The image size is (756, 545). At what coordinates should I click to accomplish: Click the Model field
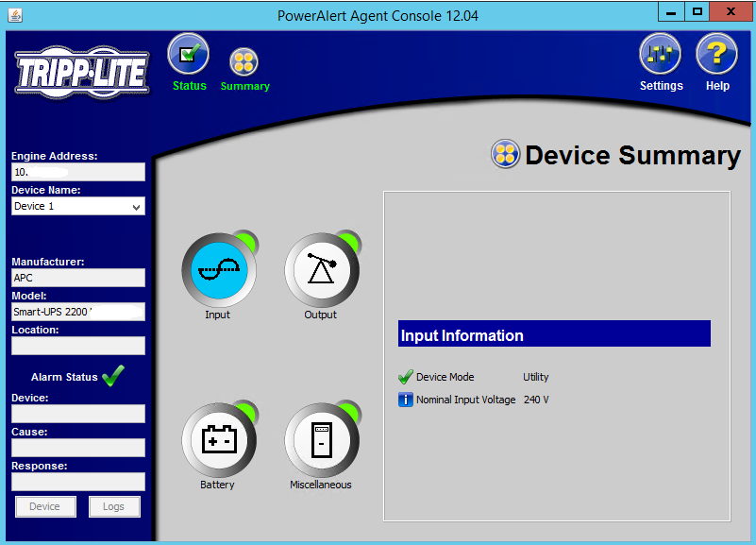(78, 312)
